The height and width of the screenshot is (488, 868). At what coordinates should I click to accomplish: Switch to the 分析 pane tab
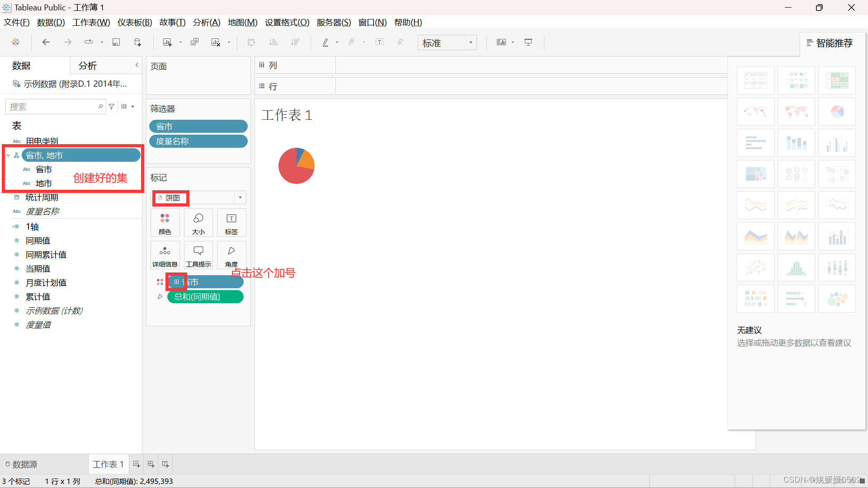(88, 66)
